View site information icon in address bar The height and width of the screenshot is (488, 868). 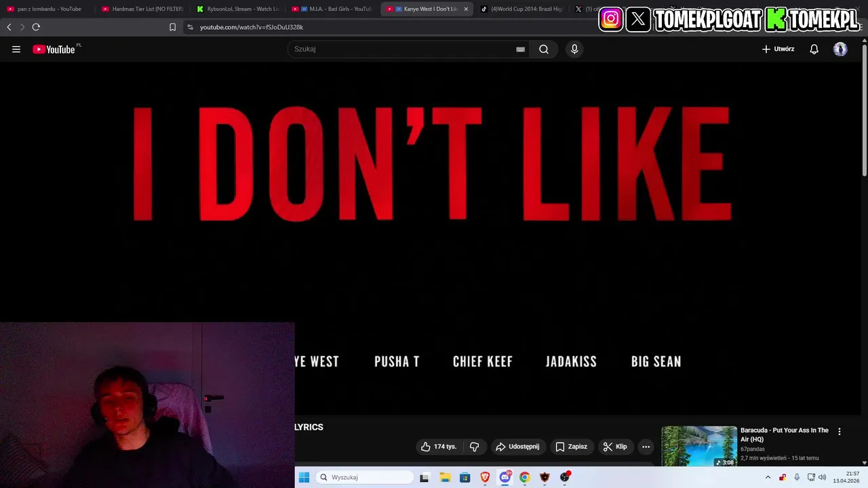click(x=190, y=27)
